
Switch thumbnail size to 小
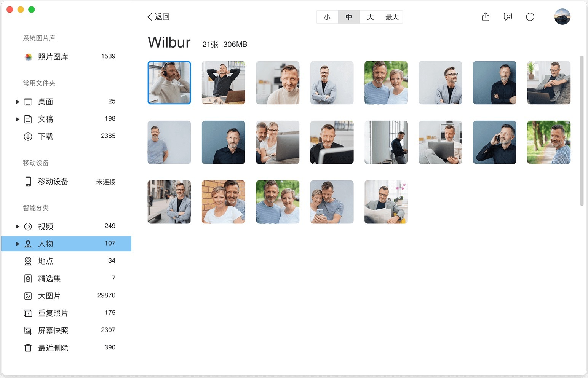pyautogui.click(x=327, y=17)
